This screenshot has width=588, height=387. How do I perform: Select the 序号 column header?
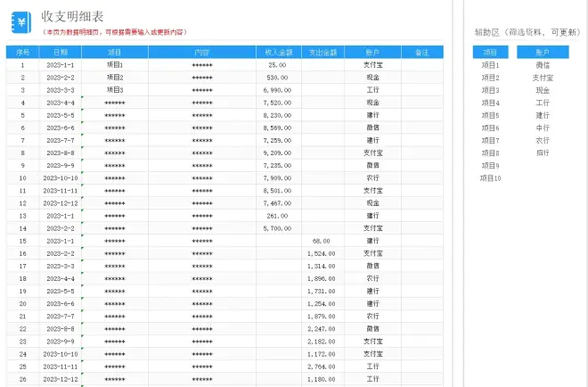coord(23,53)
